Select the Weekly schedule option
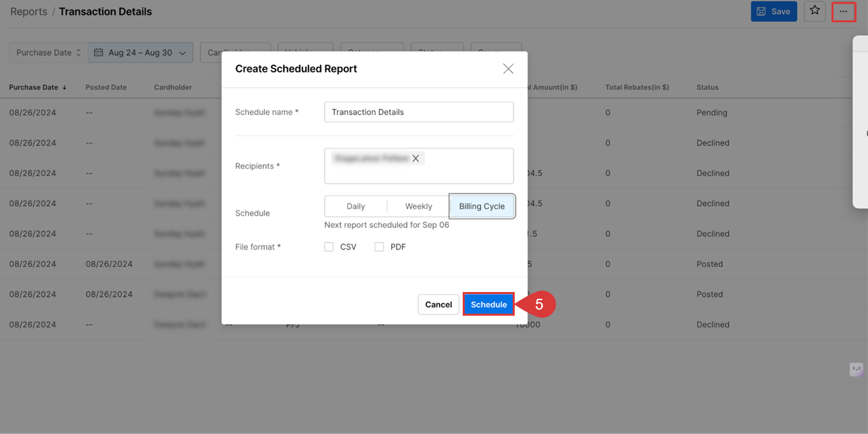 click(x=418, y=206)
